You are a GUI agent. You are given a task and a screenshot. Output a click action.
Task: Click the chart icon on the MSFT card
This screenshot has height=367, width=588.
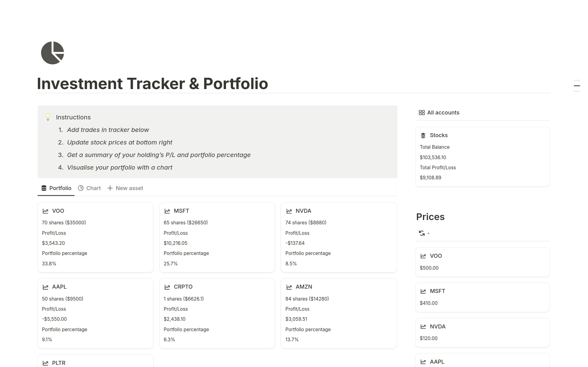[x=167, y=211]
